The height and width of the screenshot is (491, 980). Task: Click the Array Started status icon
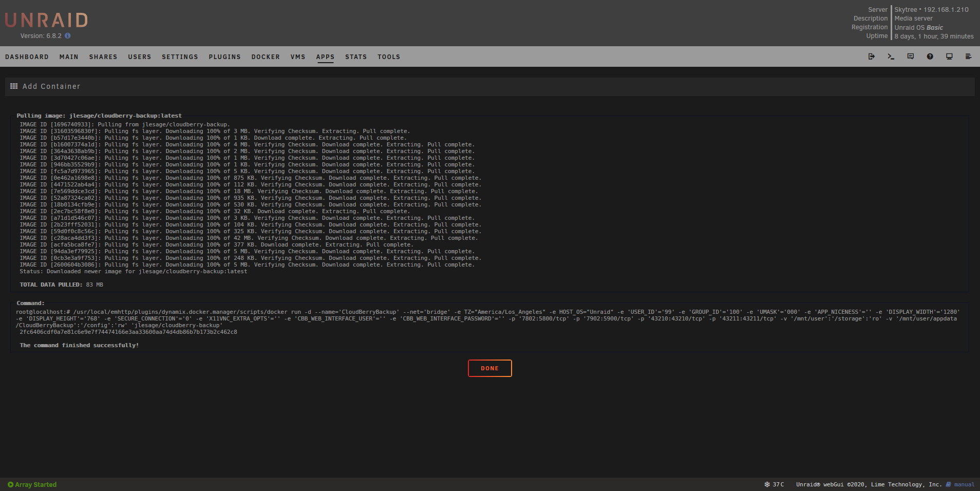(x=10, y=484)
